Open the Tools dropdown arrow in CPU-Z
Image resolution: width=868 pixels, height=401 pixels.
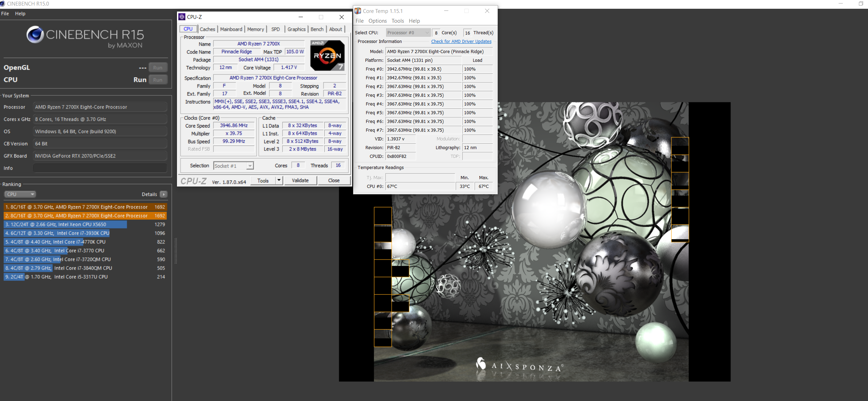pos(278,180)
